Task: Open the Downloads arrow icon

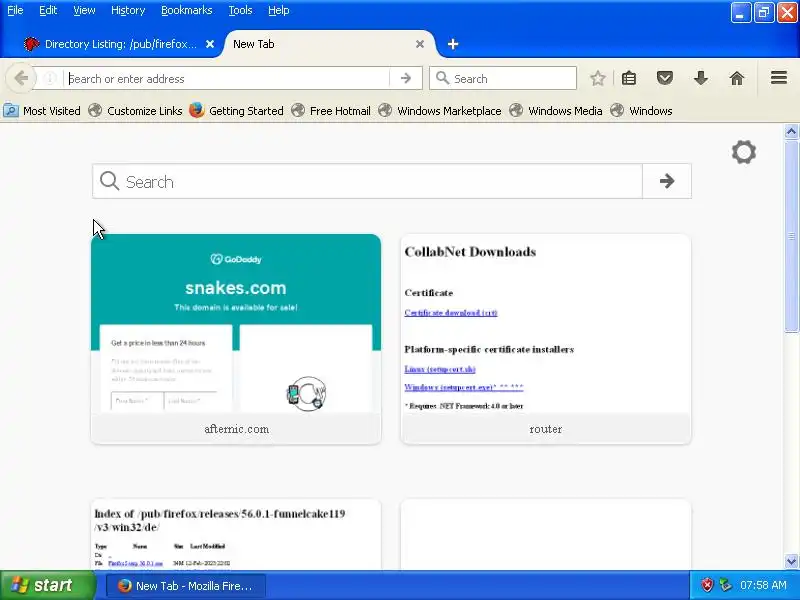Action: [701, 79]
